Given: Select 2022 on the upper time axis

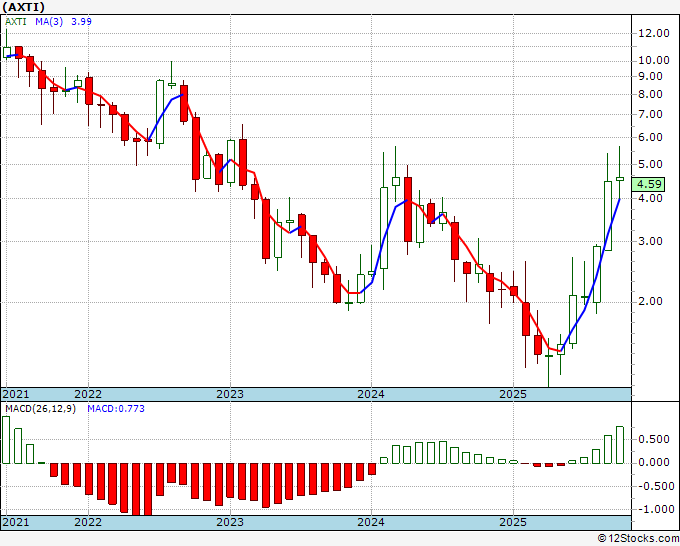Looking at the screenshot, I should (x=88, y=394).
